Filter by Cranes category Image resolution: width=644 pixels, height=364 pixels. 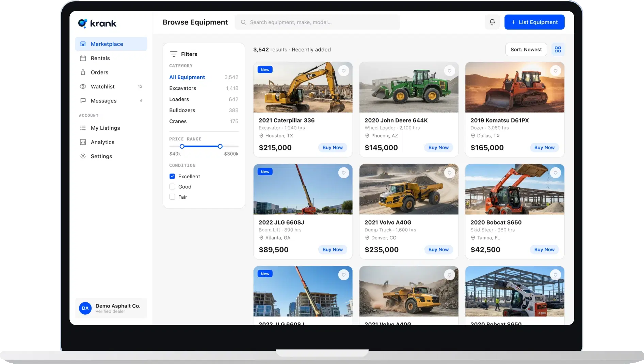pyautogui.click(x=204, y=121)
